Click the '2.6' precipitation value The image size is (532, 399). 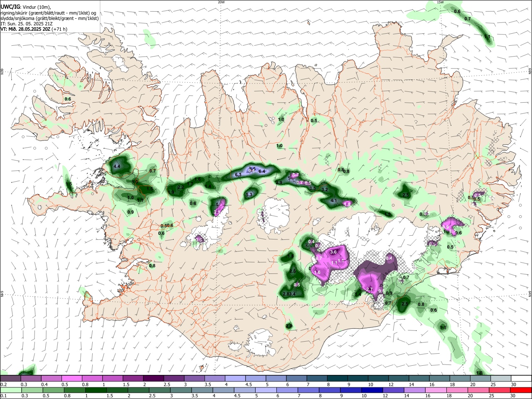point(292,271)
